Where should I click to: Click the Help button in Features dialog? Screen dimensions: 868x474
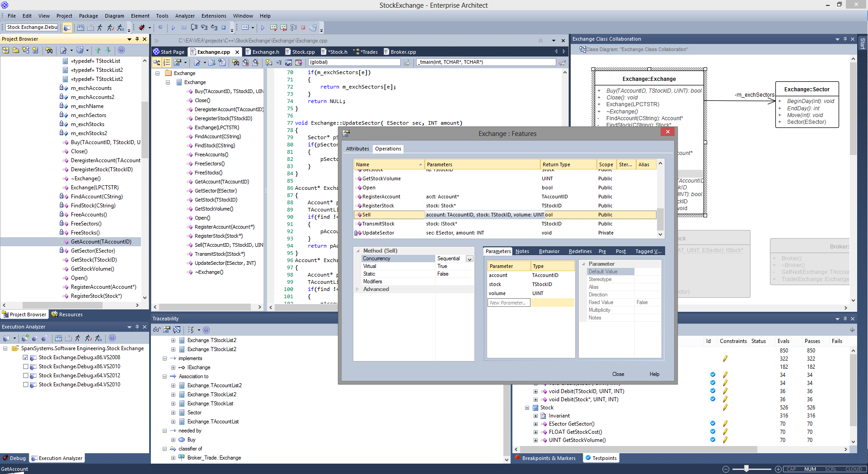[x=654, y=374]
